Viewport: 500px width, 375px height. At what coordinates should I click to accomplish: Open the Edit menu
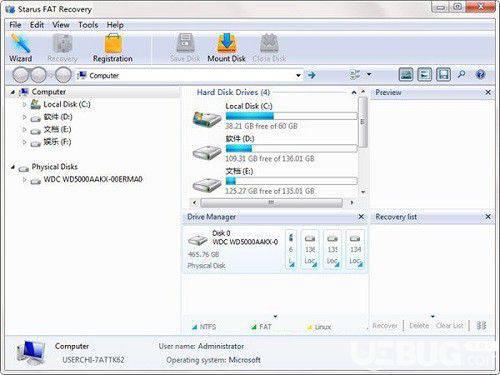tap(37, 25)
